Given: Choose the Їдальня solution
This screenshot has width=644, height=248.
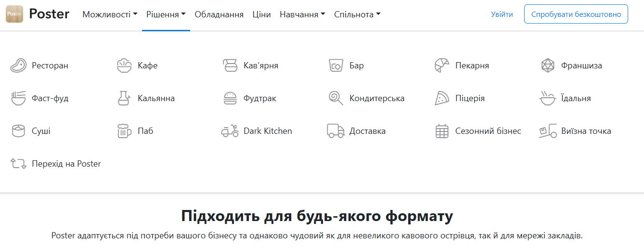Looking at the screenshot, I should click(x=576, y=98).
